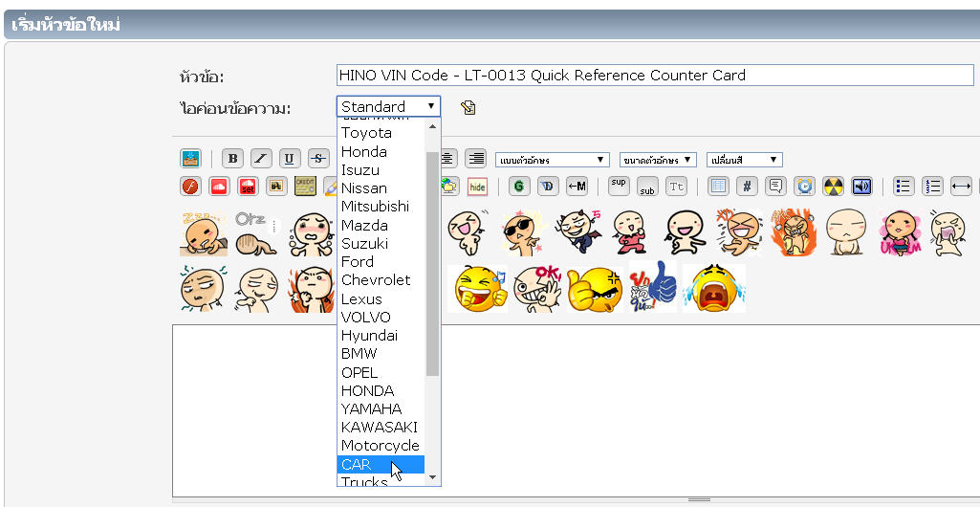Apply superscript formatting
The width and height of the screenshot is (980, 507).
coord(619,187)
